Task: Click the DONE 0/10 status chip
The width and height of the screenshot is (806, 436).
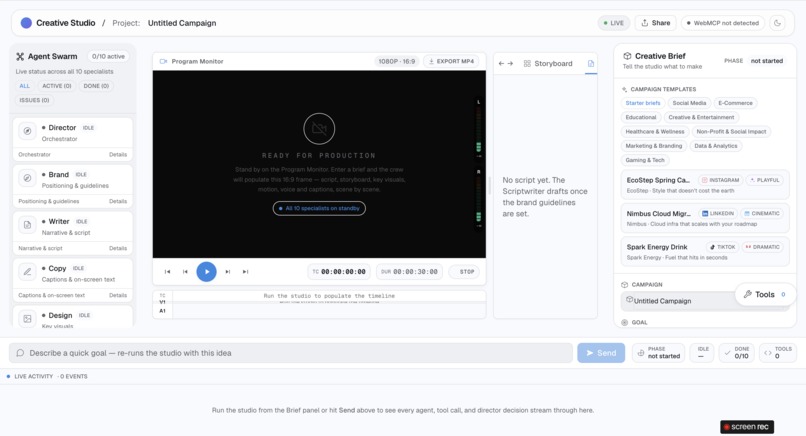Action: (x=736, y=352)
